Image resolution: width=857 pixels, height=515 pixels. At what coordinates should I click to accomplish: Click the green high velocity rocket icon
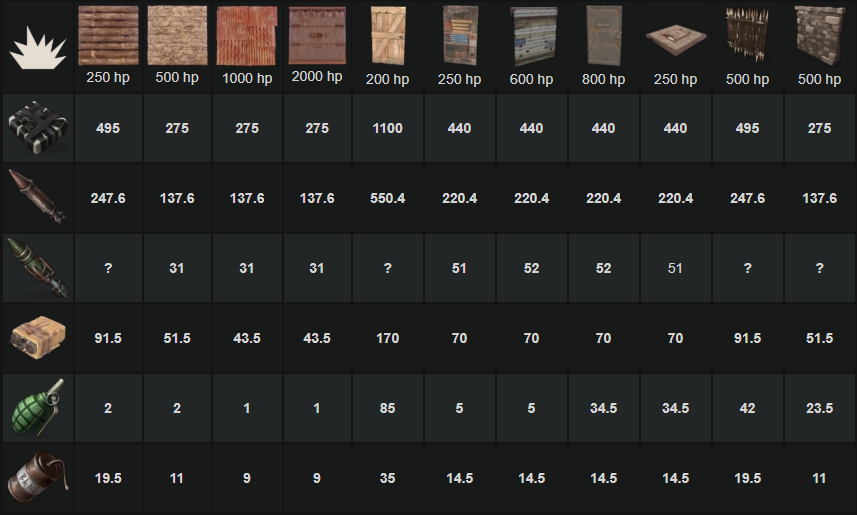click(x=38, y=268)
